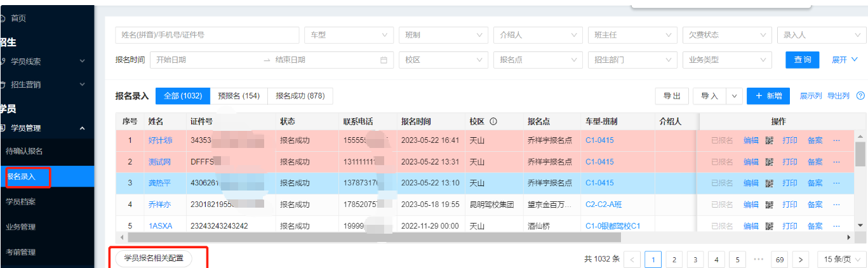Click 打印 link for 测试网 row
This screenshot has height=268, width=868.
click(x=790, y=162)
